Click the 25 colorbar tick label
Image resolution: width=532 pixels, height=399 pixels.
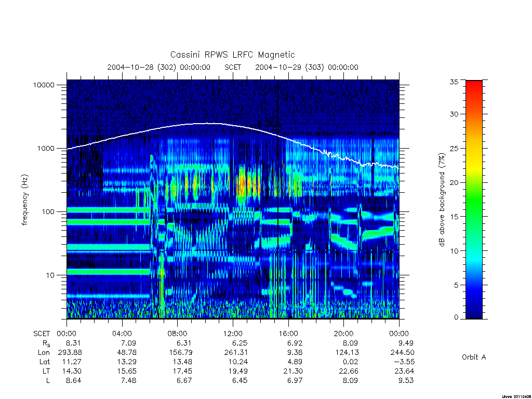(454, 149)
